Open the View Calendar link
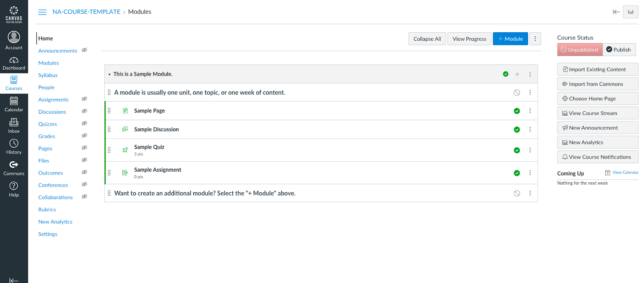Image resolution: width=644 pixels, height=283 pixels. pos(625,173)
